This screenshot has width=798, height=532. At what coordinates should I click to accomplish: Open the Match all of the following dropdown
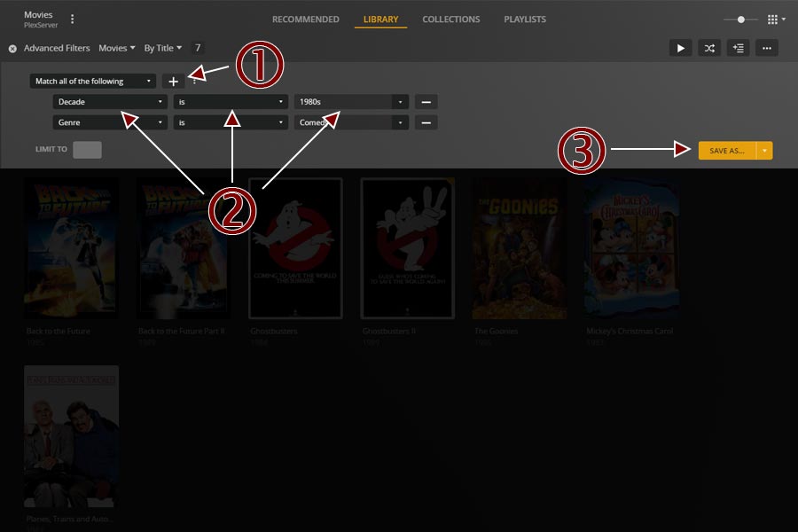[x=92, y=81]
